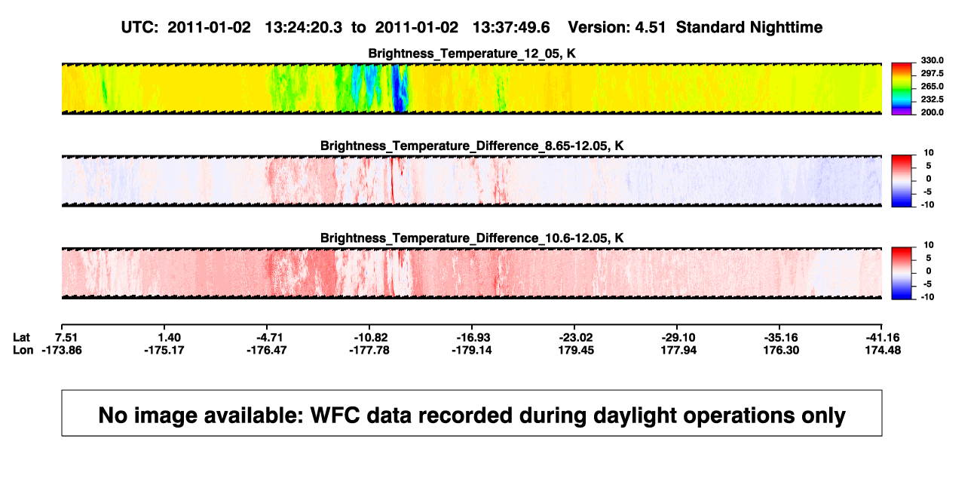Select latitude value -4.71
The height and width of the screenshot is (503, 980).
pyautogui.click(x=270, y=337)
